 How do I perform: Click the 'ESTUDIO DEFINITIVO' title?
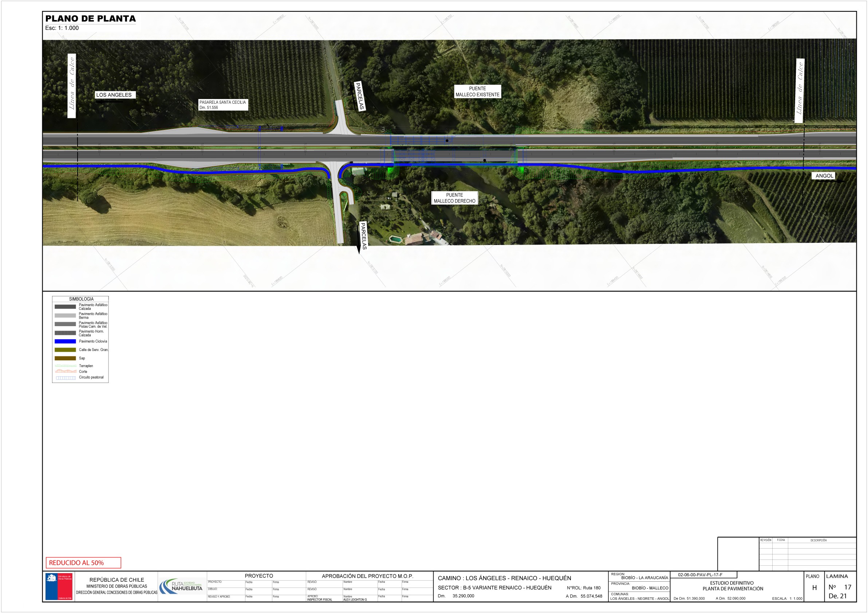coord(731,583)
